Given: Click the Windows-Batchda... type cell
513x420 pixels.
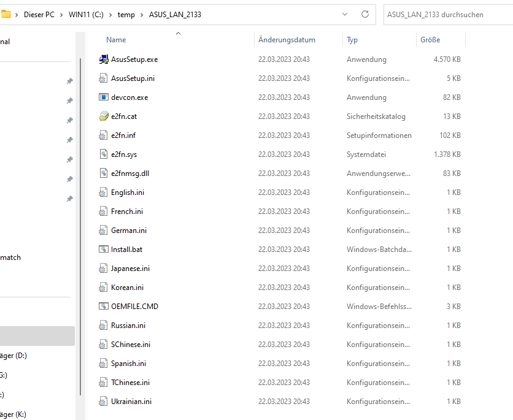Looking at the screenshot, I should [379, 249].
